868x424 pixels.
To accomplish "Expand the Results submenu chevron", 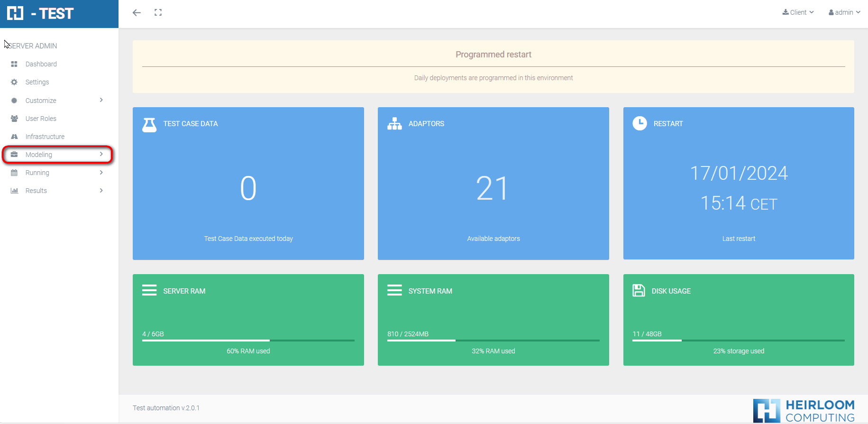I will 101,191.
